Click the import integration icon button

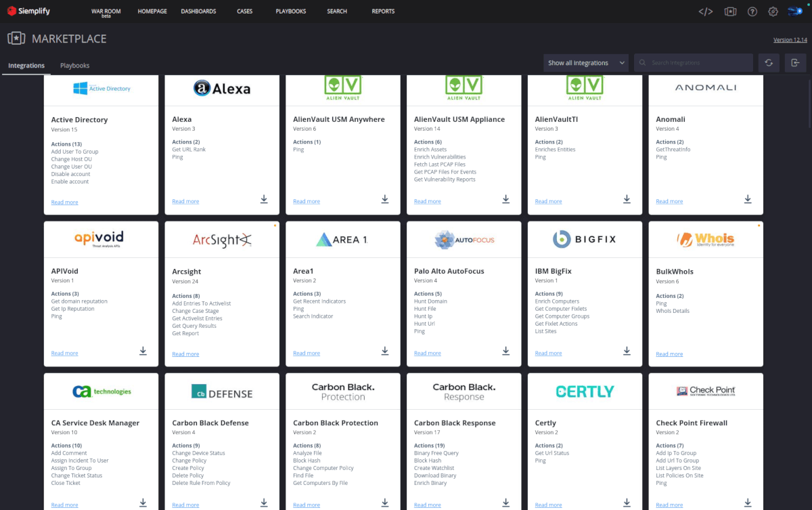pos(795,63)
